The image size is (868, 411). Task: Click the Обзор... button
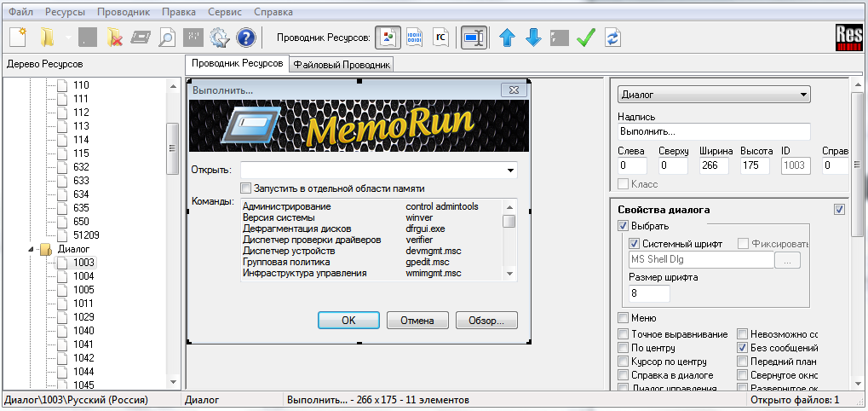486,320
